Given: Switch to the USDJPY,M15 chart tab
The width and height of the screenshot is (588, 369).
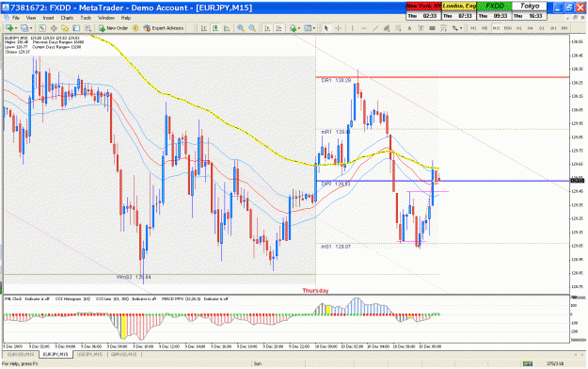Looking at the screenshot, I should 89,354.
